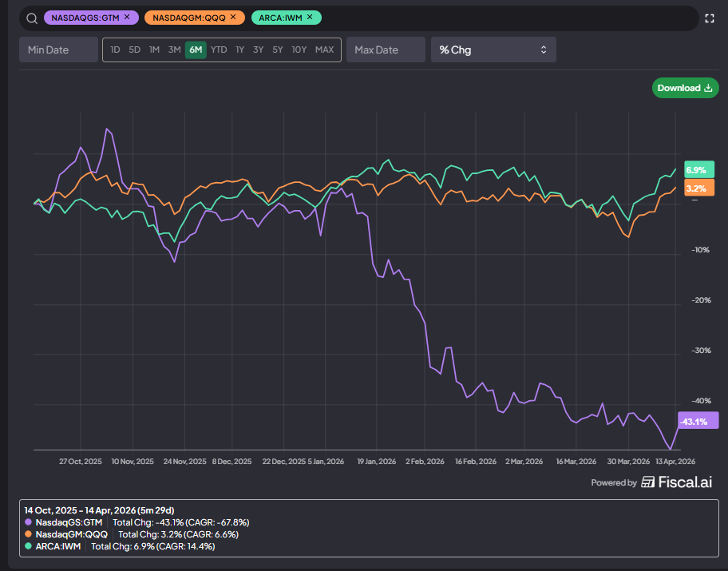This screenshot has height=571, width=728.
Task: Click the 30 Mar, 2026 axis label
Action: (628, 462)
